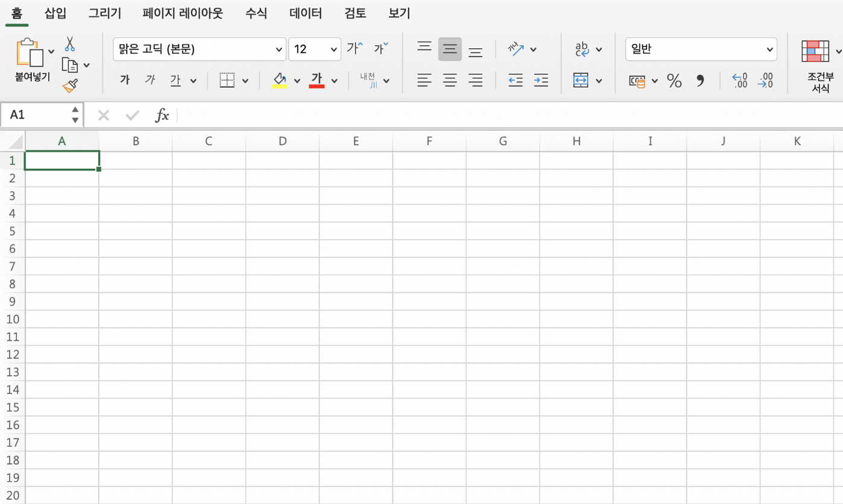Apply comma style format

[700, 80]
